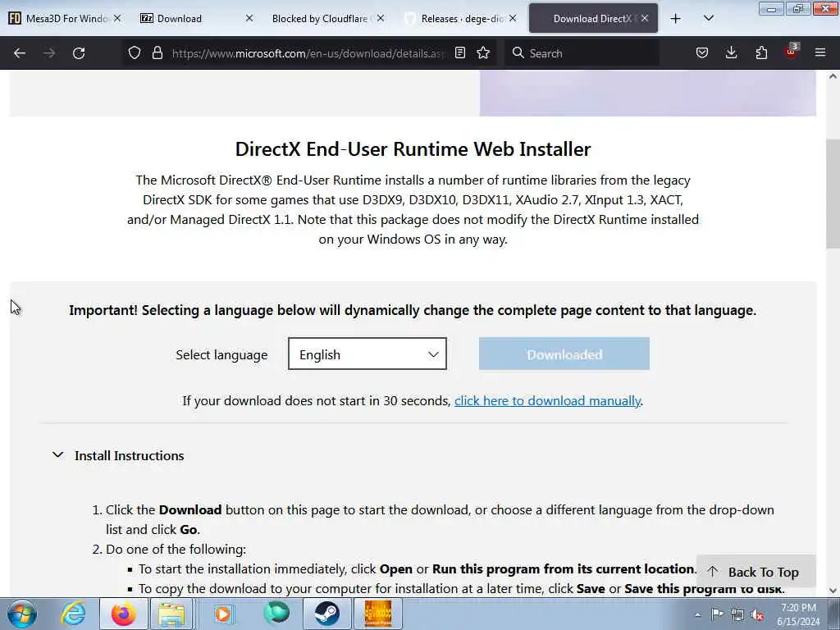
Task: Click Back To Top button
Action: pyautogui.click(x=756, y=572)
